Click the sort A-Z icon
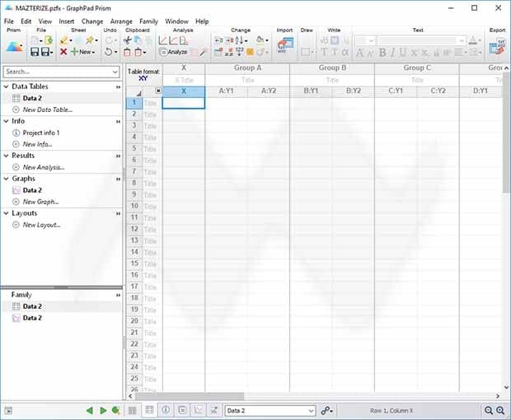Screen dimensions: 511x420 (x=240, y=40)
